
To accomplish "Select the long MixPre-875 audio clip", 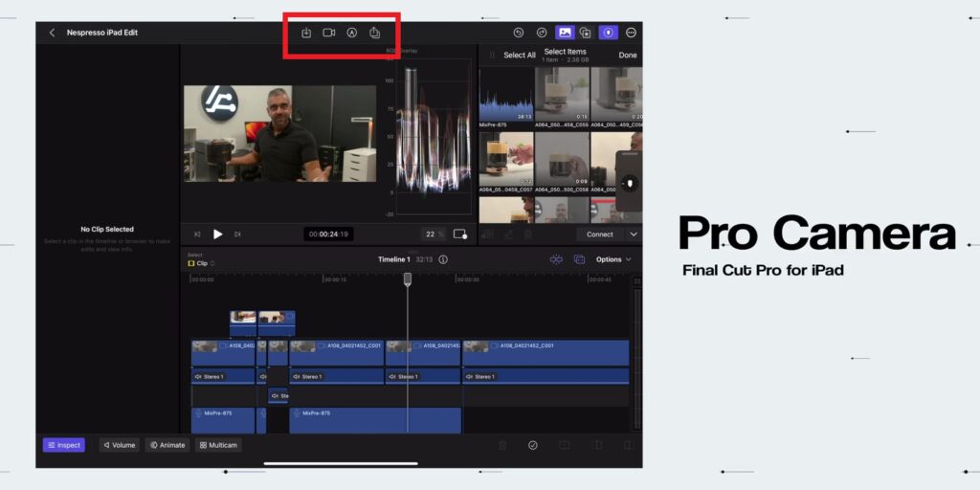I will (375, 421).
